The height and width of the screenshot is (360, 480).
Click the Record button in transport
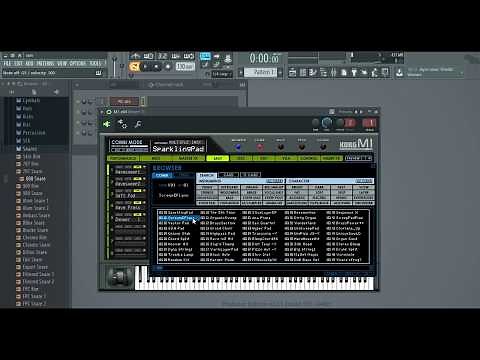click(168, 67)
